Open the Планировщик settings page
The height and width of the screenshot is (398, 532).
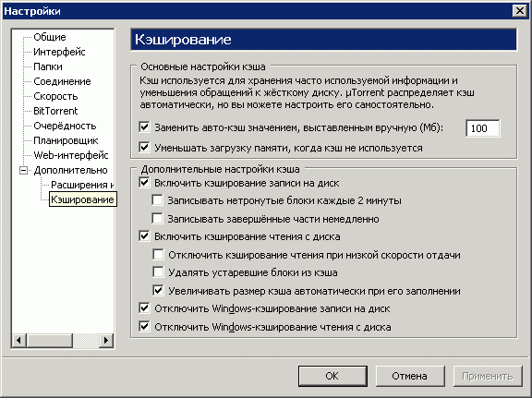tap(66, 140)
